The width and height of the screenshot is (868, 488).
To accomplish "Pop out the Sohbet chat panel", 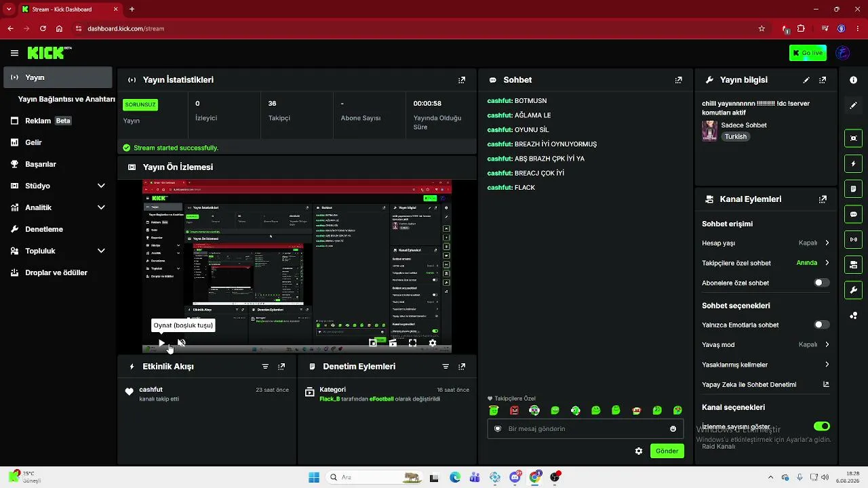I will click(679, 80).
